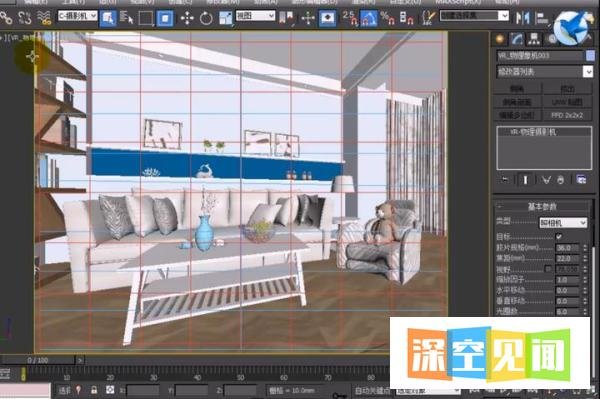Click Configure Modifier Sets icon
The image size is (600, 399).
tap(581, 180)
